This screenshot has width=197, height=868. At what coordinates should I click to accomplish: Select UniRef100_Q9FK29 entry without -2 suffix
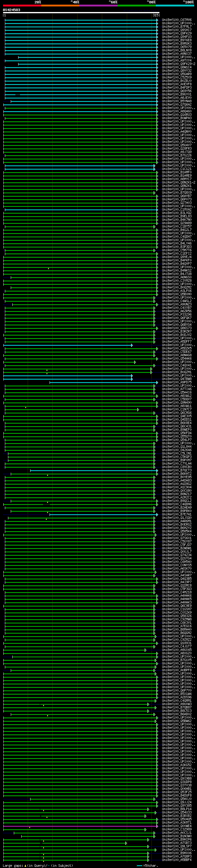176,33
